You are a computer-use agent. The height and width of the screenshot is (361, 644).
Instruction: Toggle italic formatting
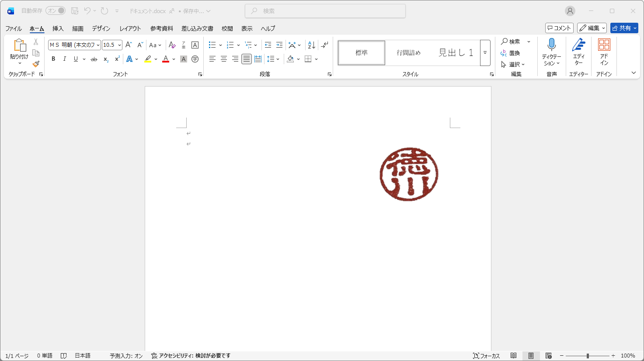(x=65, y=59)
